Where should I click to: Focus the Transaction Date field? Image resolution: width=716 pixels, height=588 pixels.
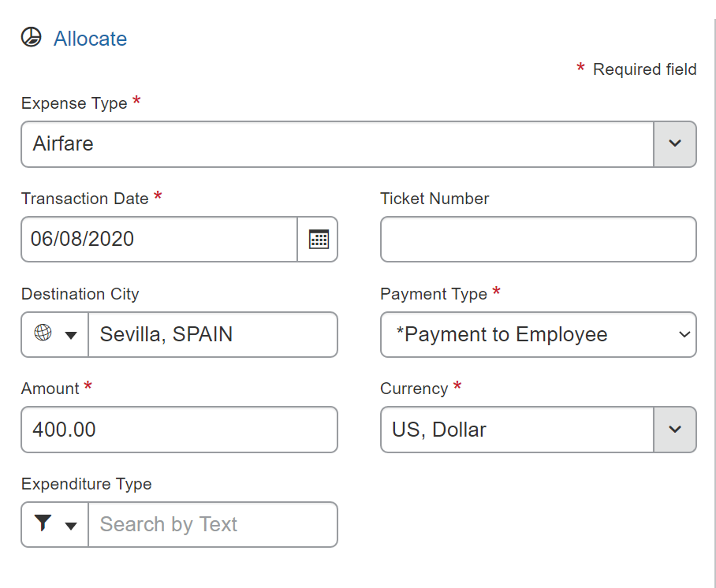tap(159, 240)
